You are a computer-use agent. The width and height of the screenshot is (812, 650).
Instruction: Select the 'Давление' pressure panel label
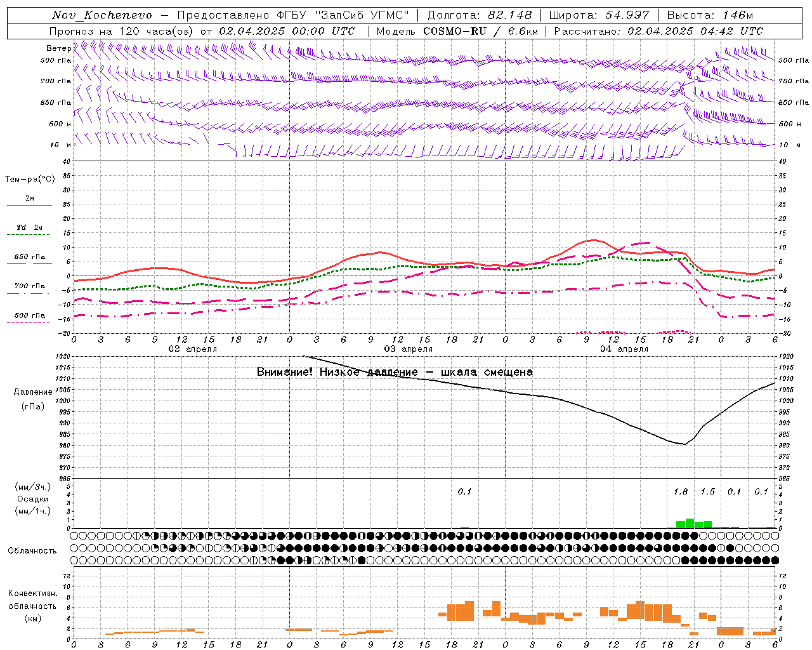click(33, 392)
